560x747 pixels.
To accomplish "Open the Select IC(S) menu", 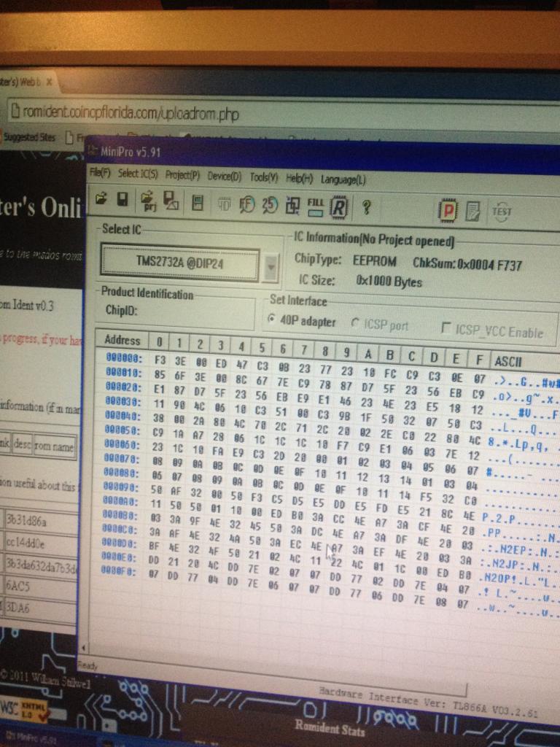I will click(x=138, y=174).
